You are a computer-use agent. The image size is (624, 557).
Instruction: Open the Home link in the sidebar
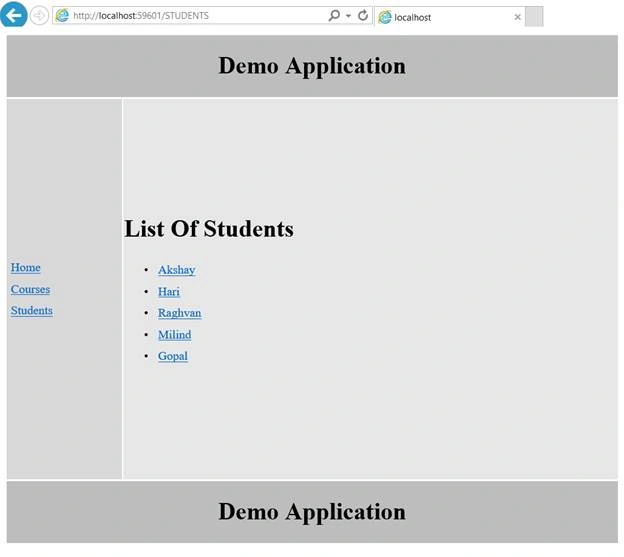click(x=26, y=267)
